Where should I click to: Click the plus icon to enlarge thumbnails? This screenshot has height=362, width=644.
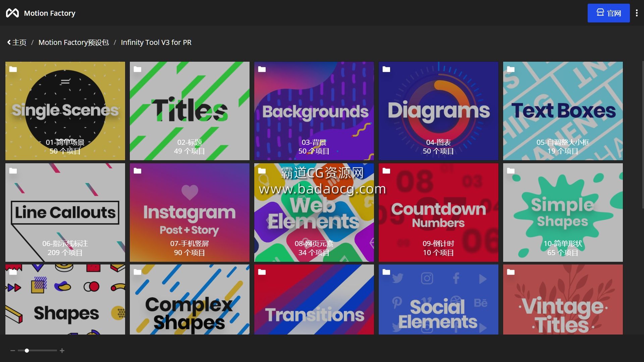(62, 351)
